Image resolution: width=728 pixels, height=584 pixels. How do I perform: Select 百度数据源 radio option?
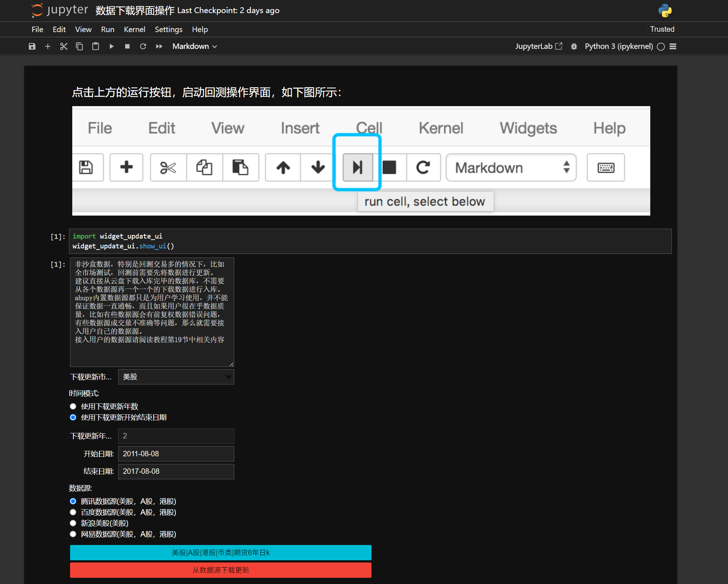[x=73, y=512]
